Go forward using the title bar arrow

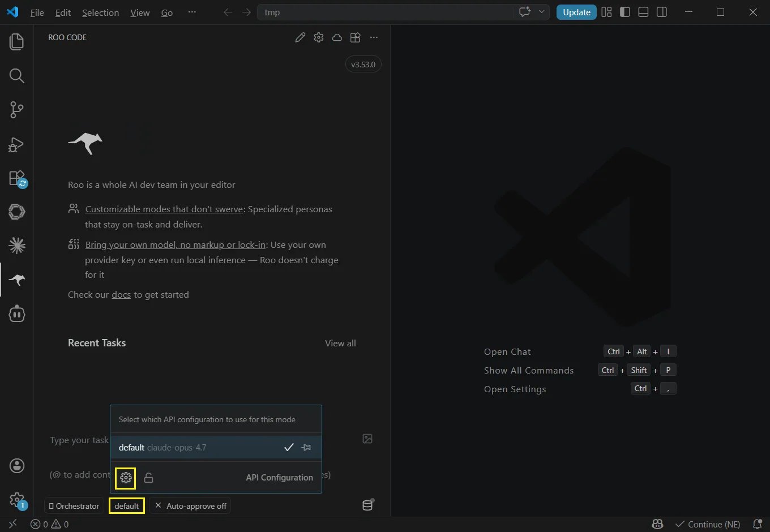click(x=246, y=12)
